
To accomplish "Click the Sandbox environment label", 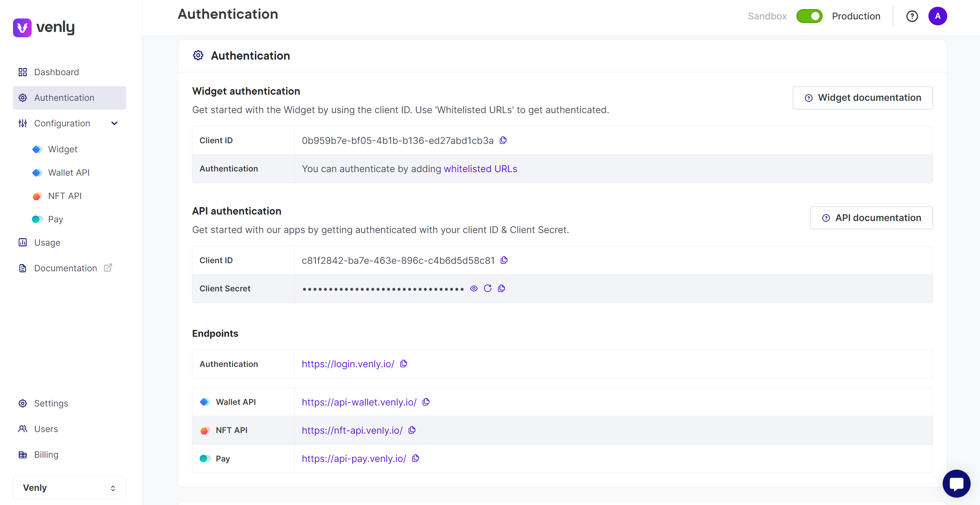I will tap(767, 16).
